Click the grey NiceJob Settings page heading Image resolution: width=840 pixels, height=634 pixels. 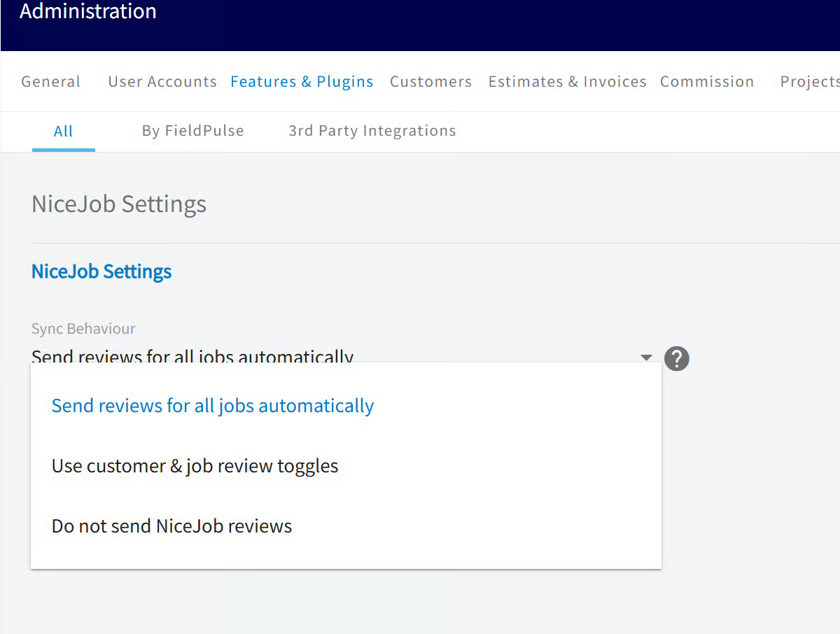[119, 204]
